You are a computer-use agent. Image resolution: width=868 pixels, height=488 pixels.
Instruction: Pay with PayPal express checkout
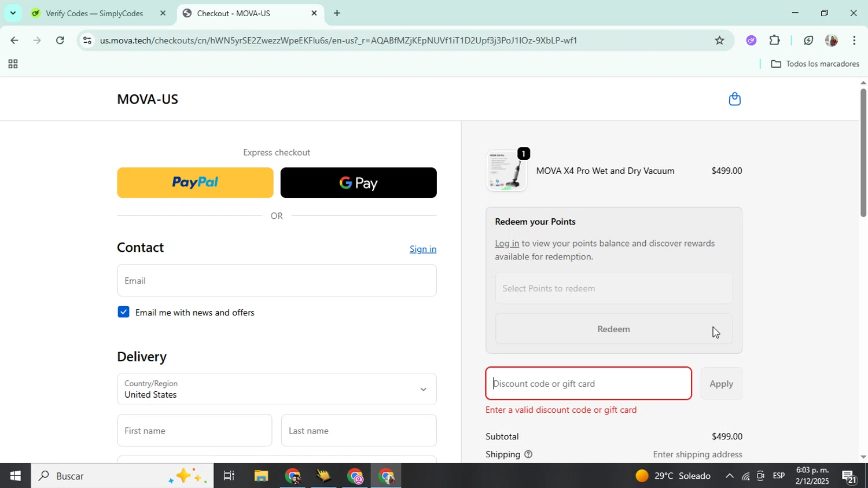point(195,182)
